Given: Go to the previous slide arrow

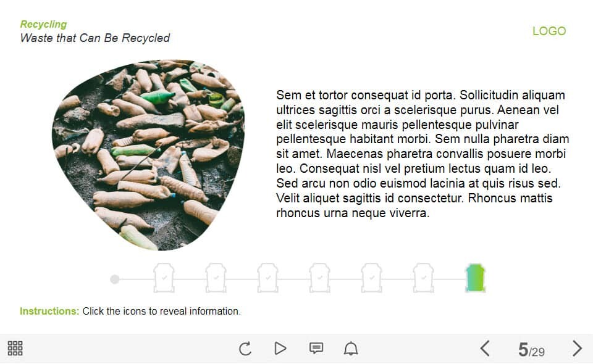Looking at the screenshot, I should click(485, 349).
